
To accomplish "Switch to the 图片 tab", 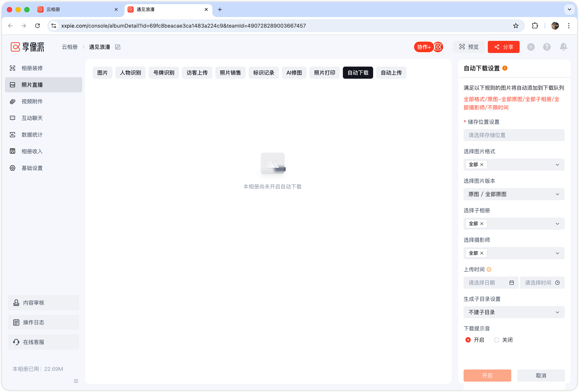I will click(102, 72).
